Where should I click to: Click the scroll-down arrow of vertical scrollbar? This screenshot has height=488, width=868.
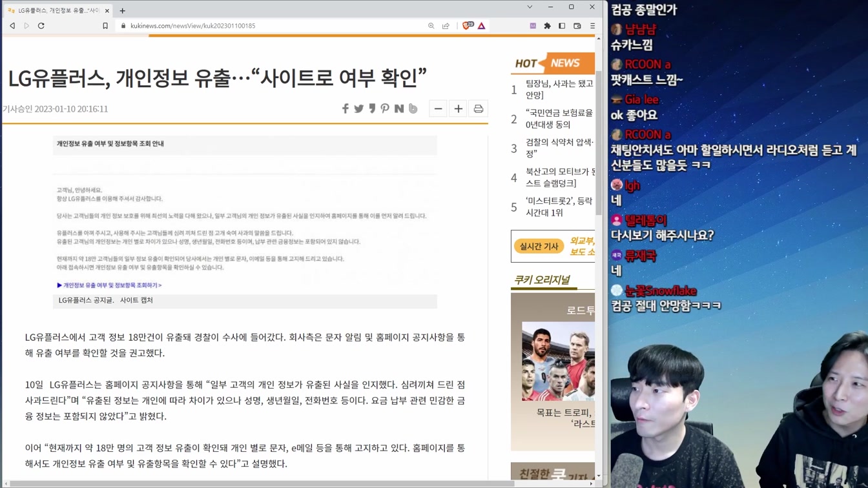[599, 476]
